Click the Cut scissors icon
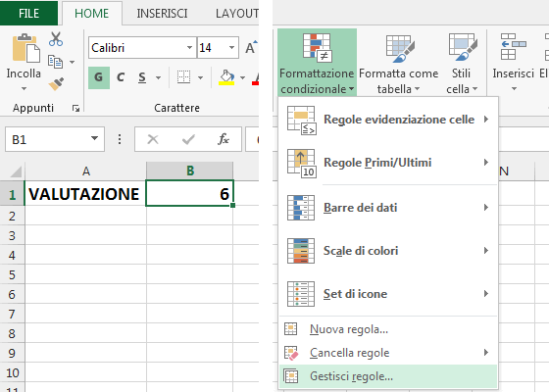This screenshot has width=549, height=392. coord(56,39)
